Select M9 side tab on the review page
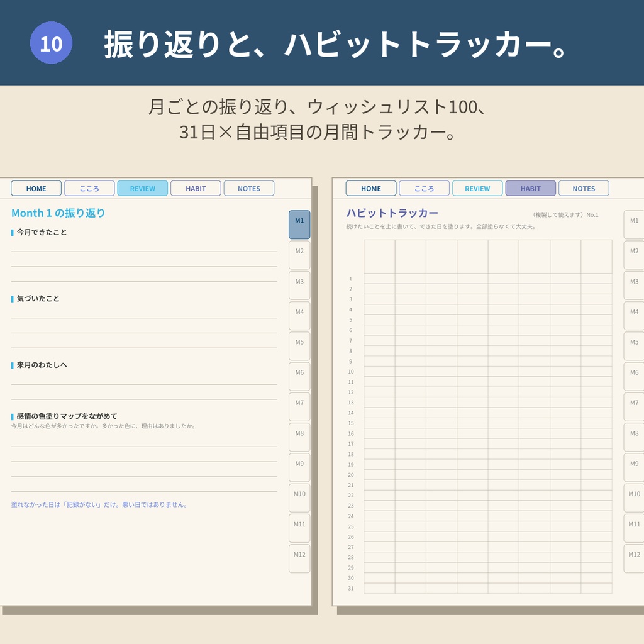644x644 pixels. 299,468
